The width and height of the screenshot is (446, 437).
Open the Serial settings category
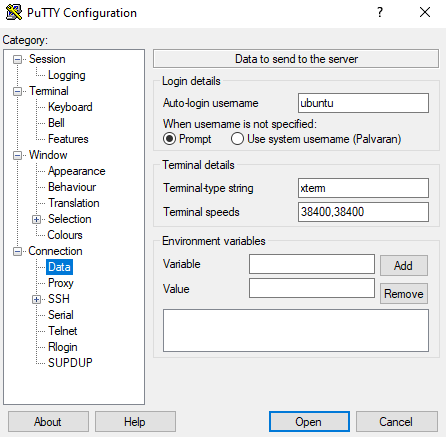[61, 315]
